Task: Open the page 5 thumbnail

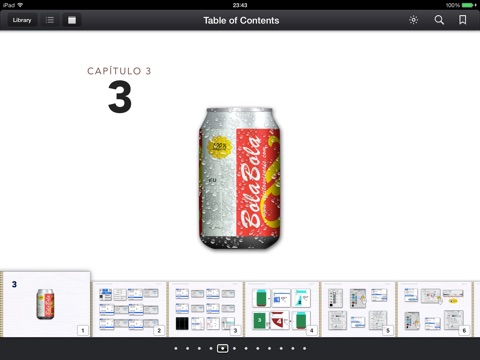Action: point(358,309)
